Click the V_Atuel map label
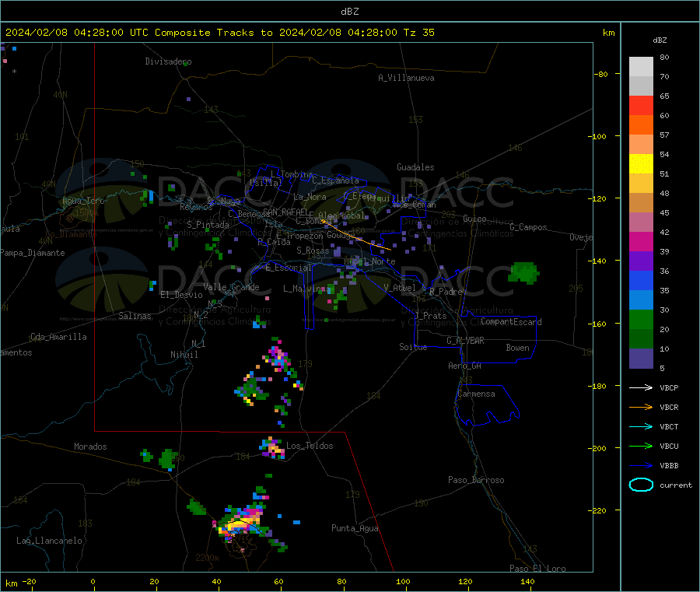 400,288
